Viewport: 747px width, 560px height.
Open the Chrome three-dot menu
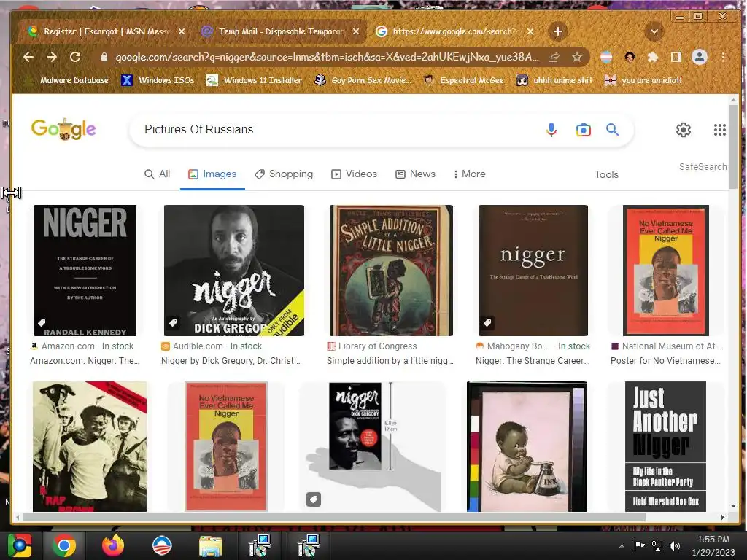coord(723,57)
